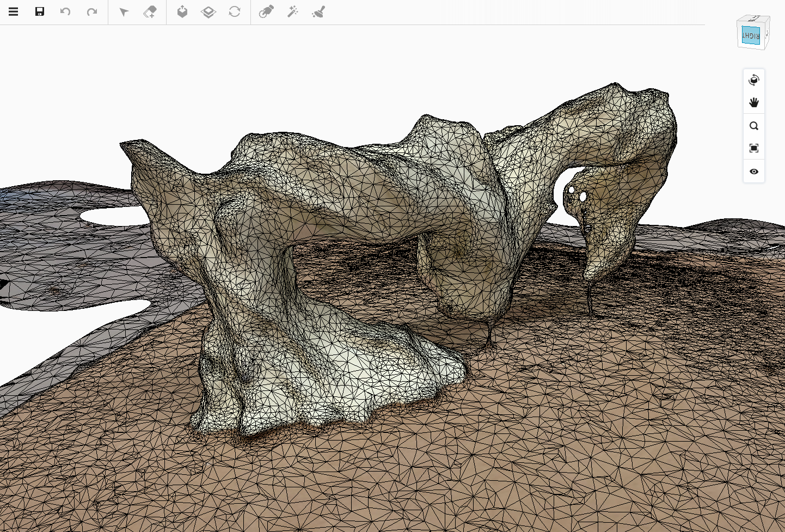
Task: Select the hand sculpt tool in toolbar
Action: pos(266,12)
